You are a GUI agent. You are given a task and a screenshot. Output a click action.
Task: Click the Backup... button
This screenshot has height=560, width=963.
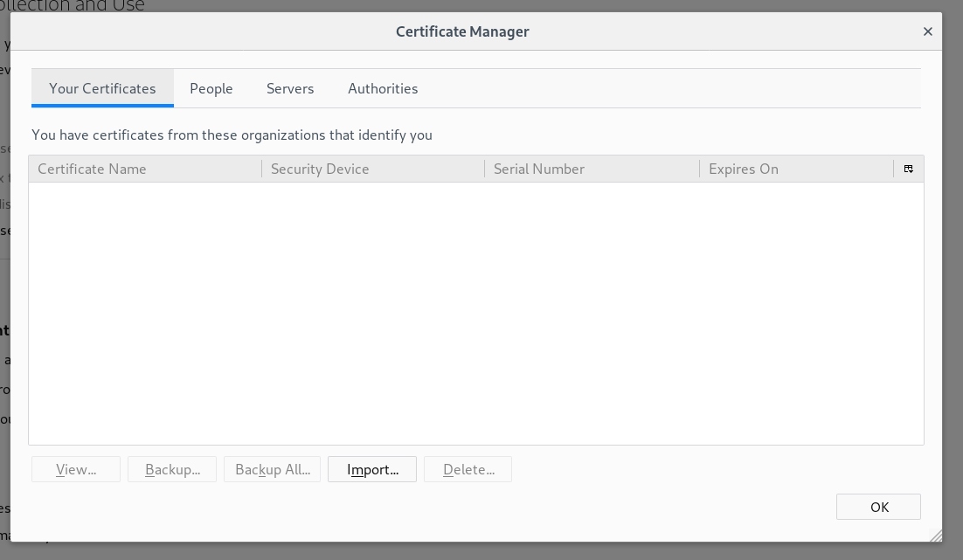172,469
